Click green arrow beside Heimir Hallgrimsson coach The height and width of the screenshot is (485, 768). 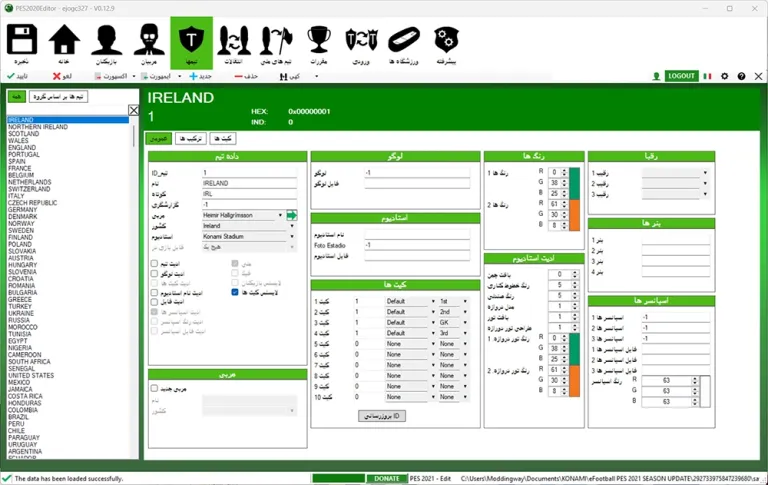click(292, 216)
